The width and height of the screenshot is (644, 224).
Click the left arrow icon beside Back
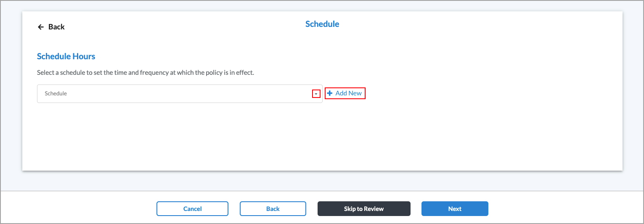[x=41, y=27]
